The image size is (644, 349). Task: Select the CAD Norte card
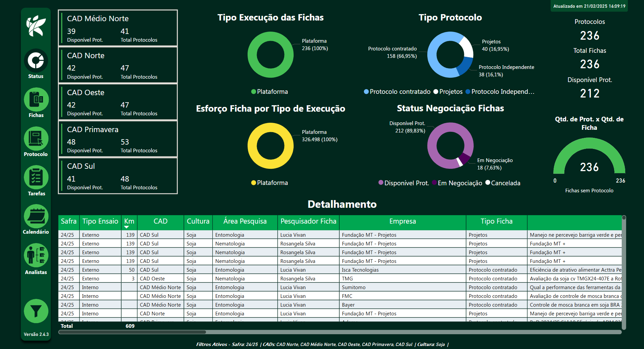(118, 65)
